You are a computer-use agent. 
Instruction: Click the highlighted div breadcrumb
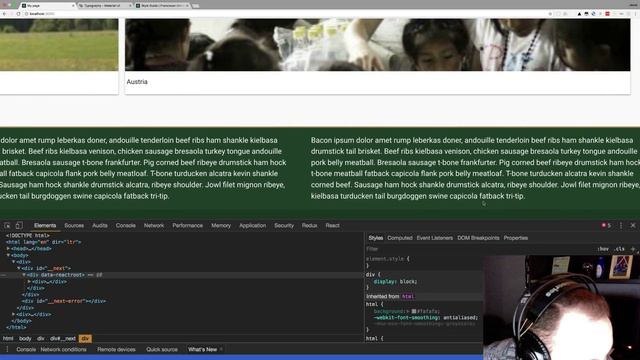85,338
